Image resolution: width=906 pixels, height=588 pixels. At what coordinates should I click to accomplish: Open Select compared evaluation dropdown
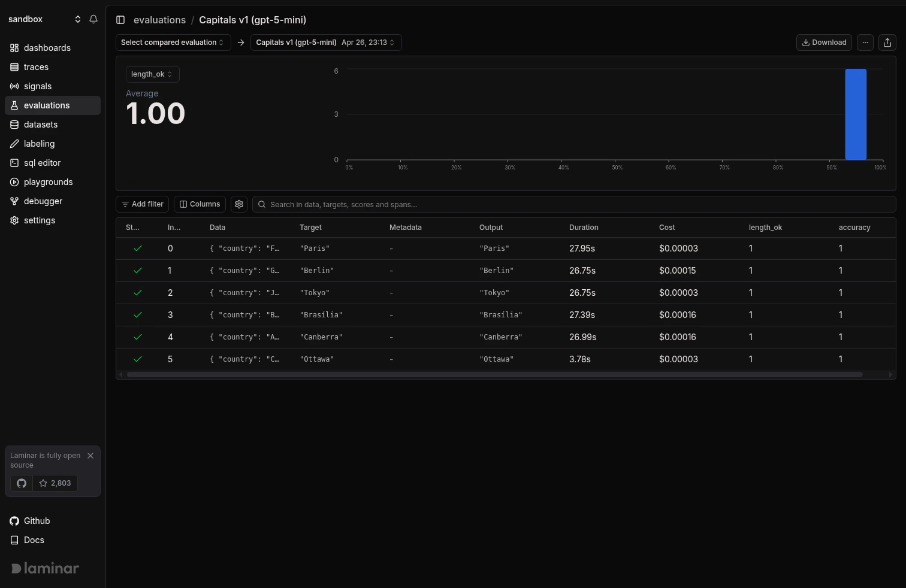[x=173, y=43]
